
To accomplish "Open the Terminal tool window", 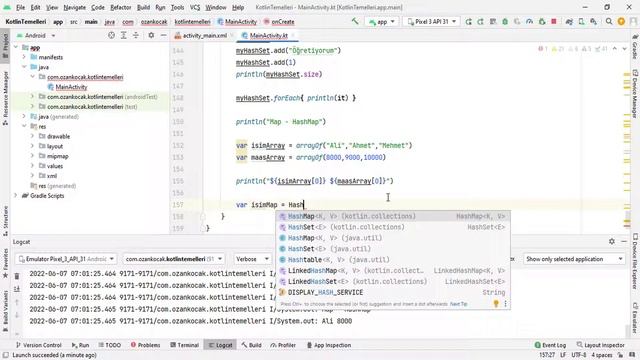I will (184, 345).
